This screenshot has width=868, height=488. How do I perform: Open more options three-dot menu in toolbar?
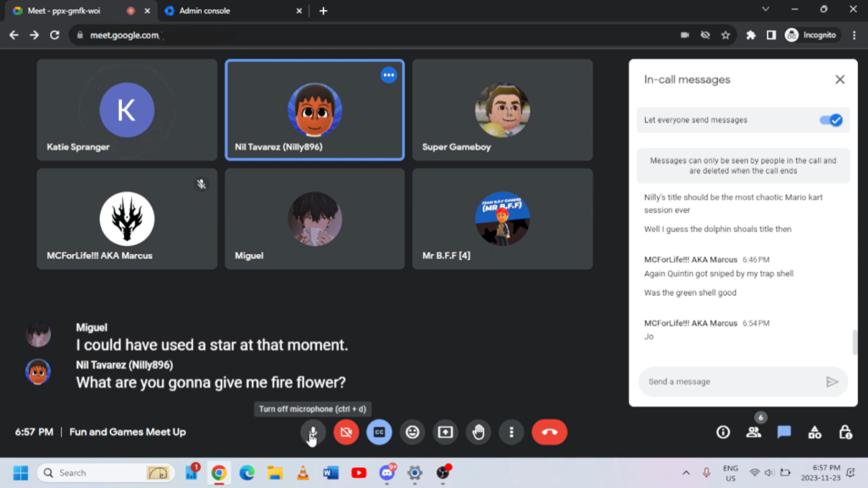click(511, 432)
